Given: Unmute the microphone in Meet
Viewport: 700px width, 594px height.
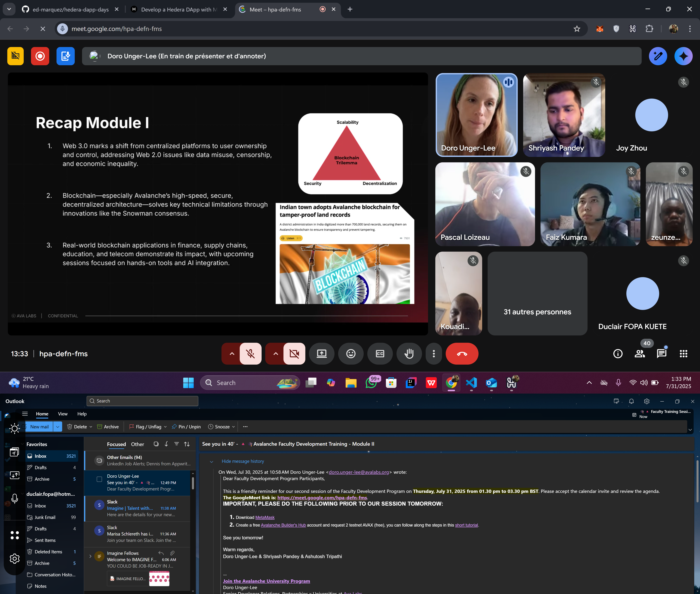Looking at the screenshot, I should [250, 353].
